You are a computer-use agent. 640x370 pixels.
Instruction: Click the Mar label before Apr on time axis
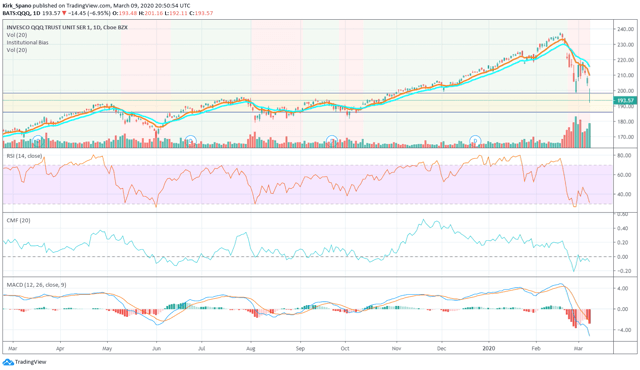[x=13, y=348]
